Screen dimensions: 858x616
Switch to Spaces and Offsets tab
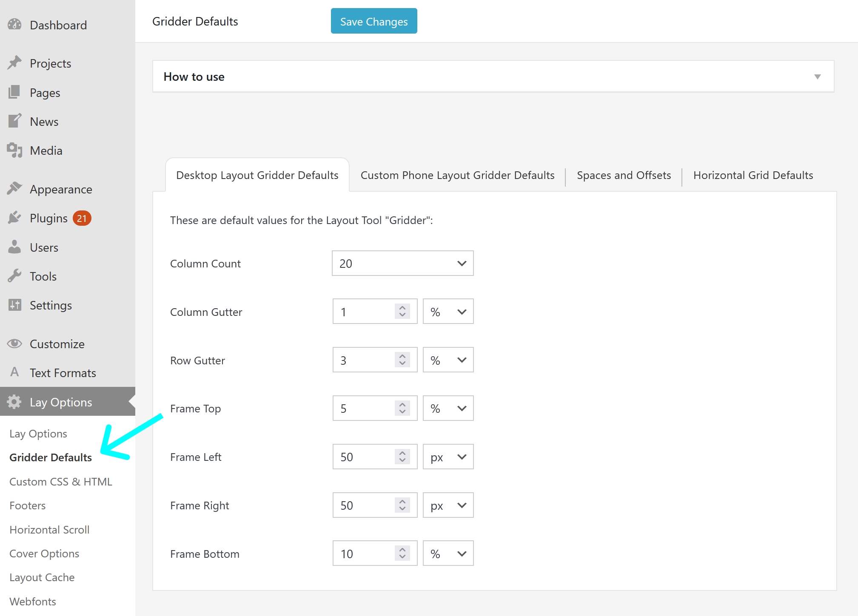click(x=624, y=175)
